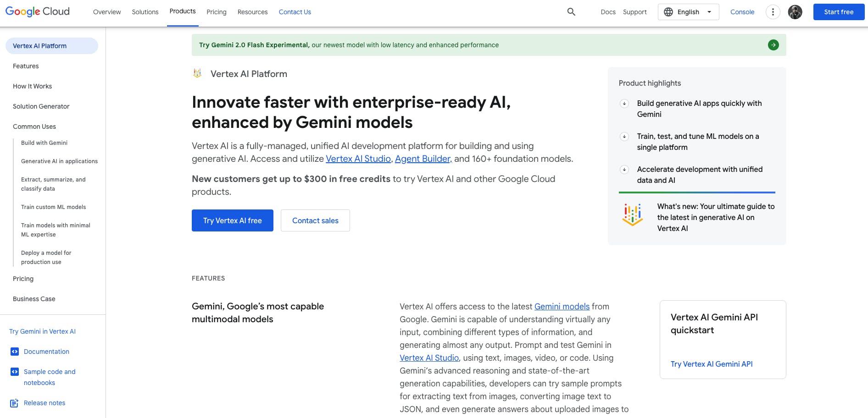Screen dimensions: 868x418
Task: Open Build with Gemini sidebar item
Action: pos(44,143)
